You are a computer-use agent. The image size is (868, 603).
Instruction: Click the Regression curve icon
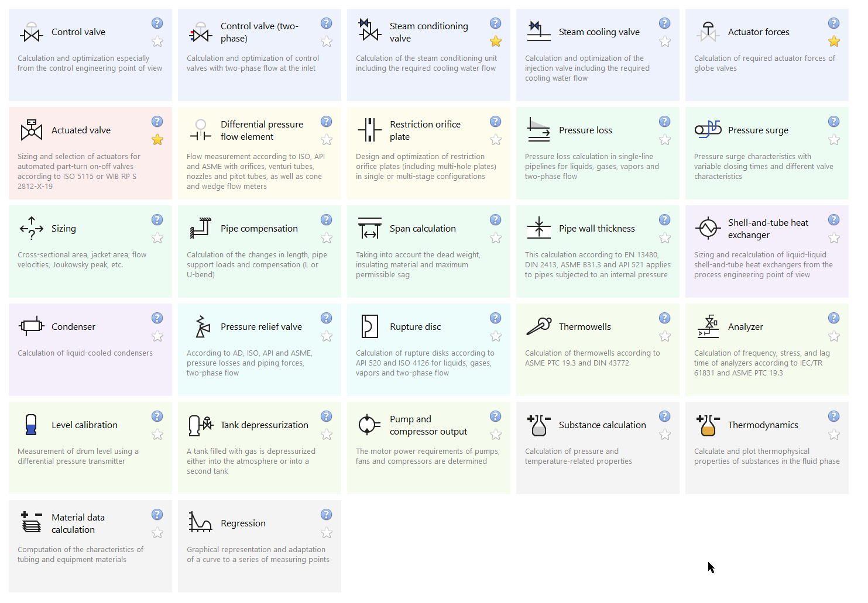pos(200,522)
